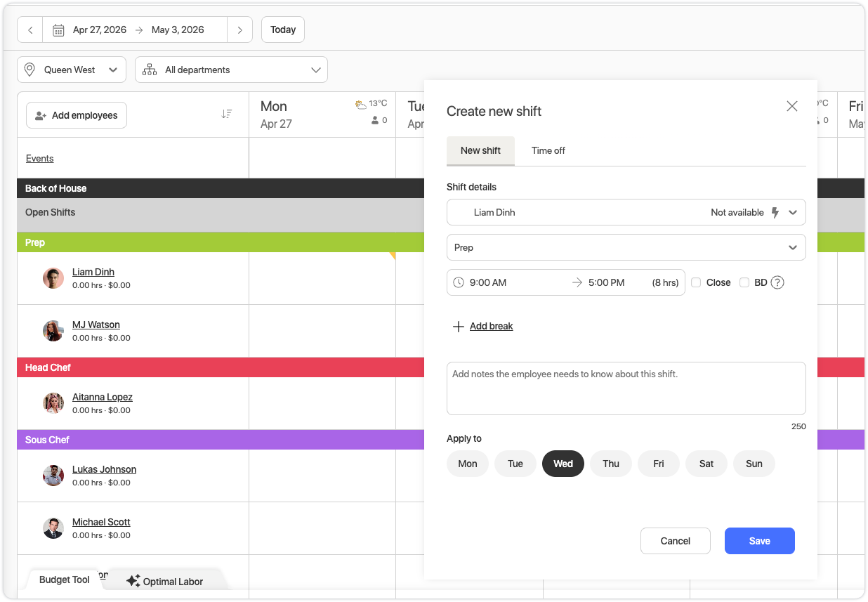Check the BD checkbox
The image size is (868, 602).
(744, 282)
